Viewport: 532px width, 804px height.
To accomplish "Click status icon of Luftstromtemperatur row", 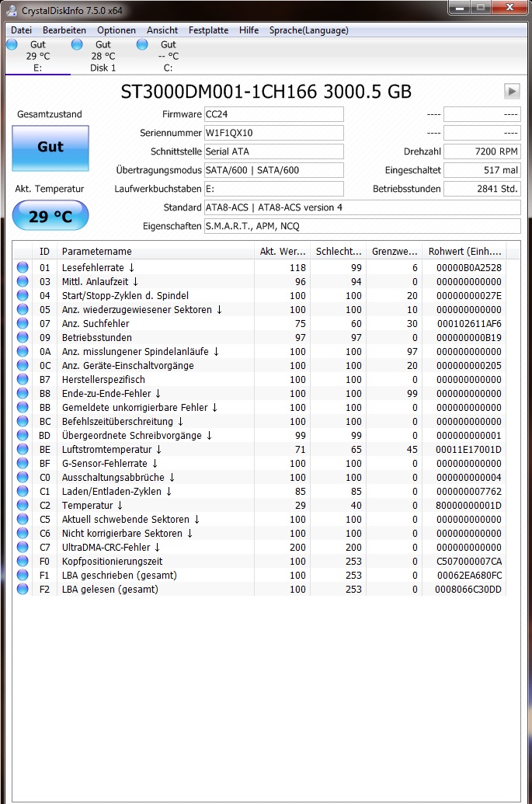I will pyautogui.click(x=23, y=449).
